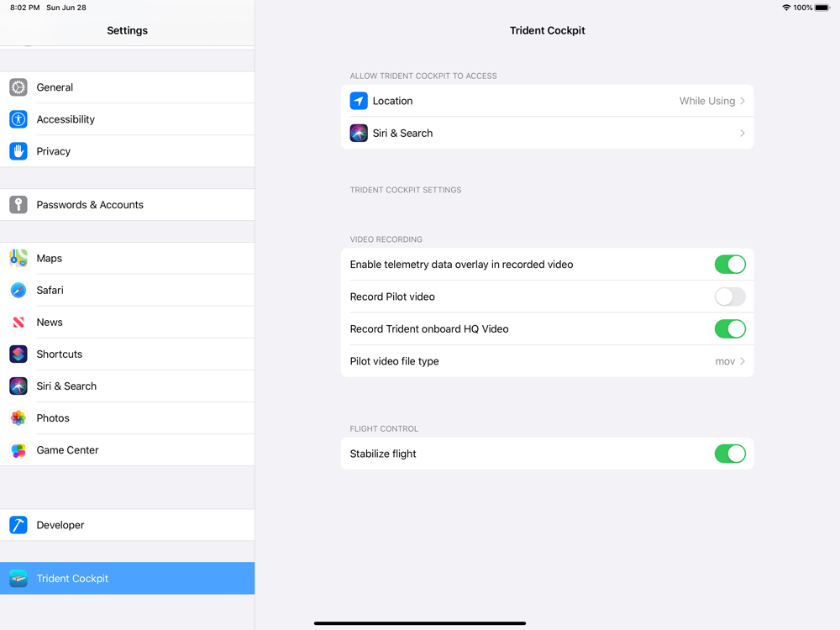
Task: Tap the 'mov' file type value
Action: (725, 361)
